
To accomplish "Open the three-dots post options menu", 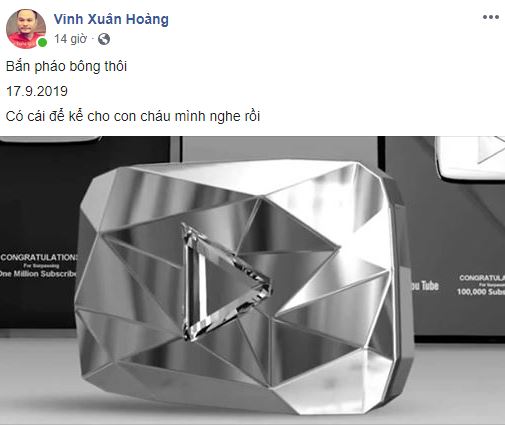I will [x=491, y=17].
